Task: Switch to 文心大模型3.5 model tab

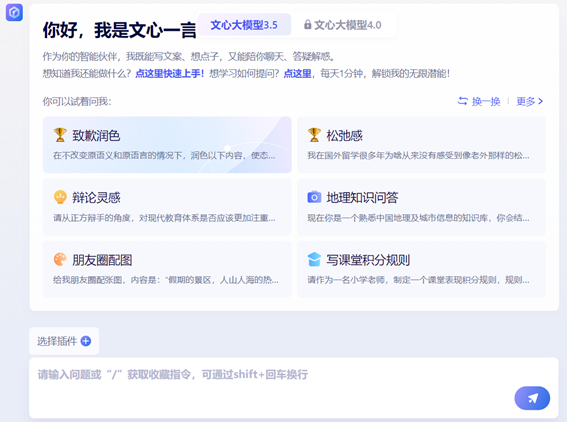Action: coord(244,25)
